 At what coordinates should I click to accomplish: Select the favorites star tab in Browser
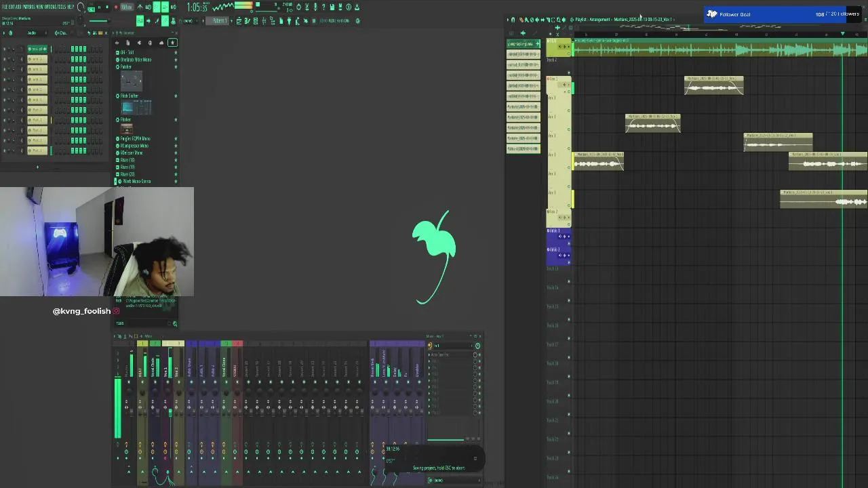(172, 43)
